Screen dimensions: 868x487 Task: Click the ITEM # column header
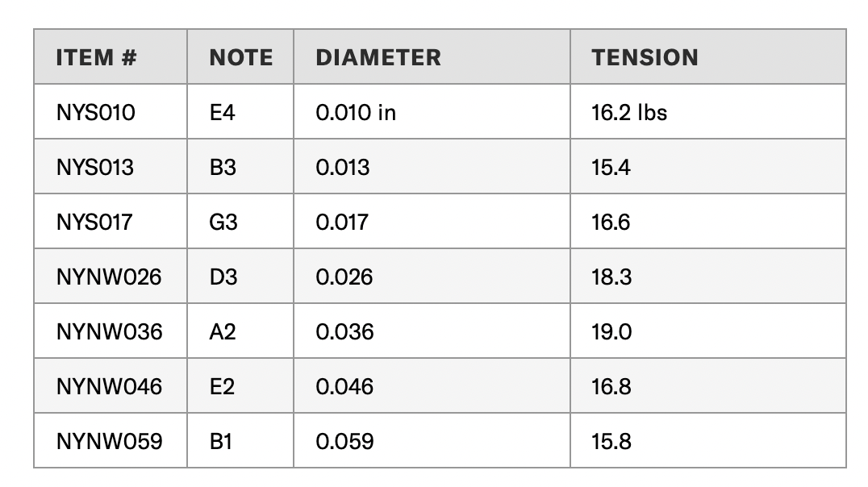[x=96, y=57]
